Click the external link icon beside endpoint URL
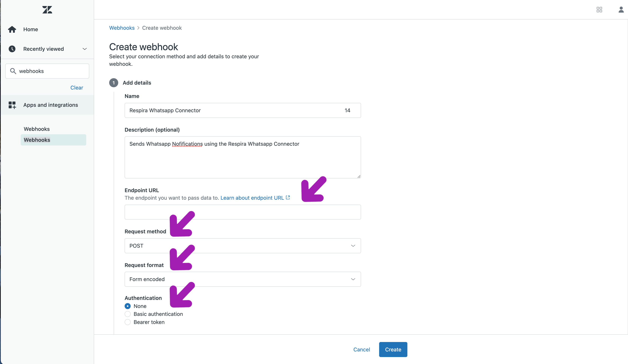The width and height of the screenshot is (628, 364). [288, 197]
